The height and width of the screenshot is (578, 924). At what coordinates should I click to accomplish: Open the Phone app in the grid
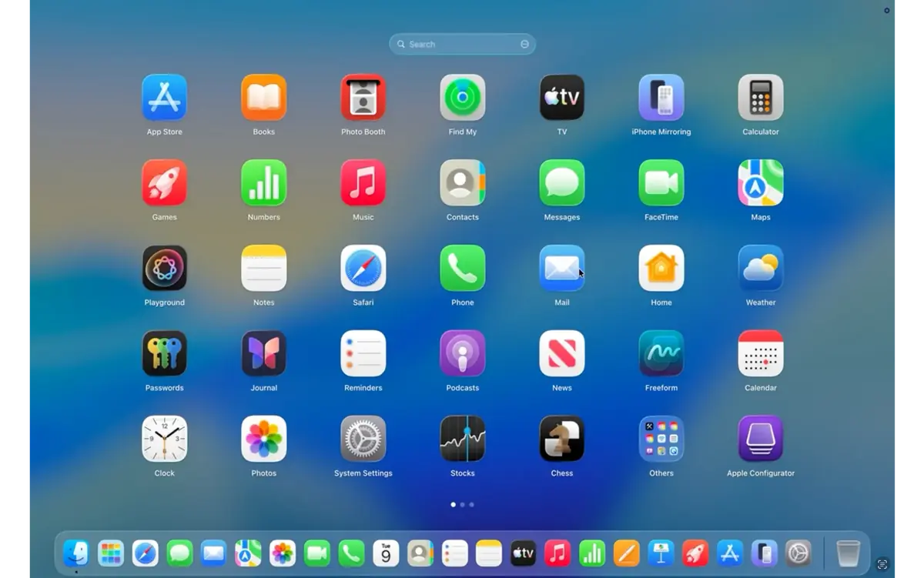[x=462, y=269]
